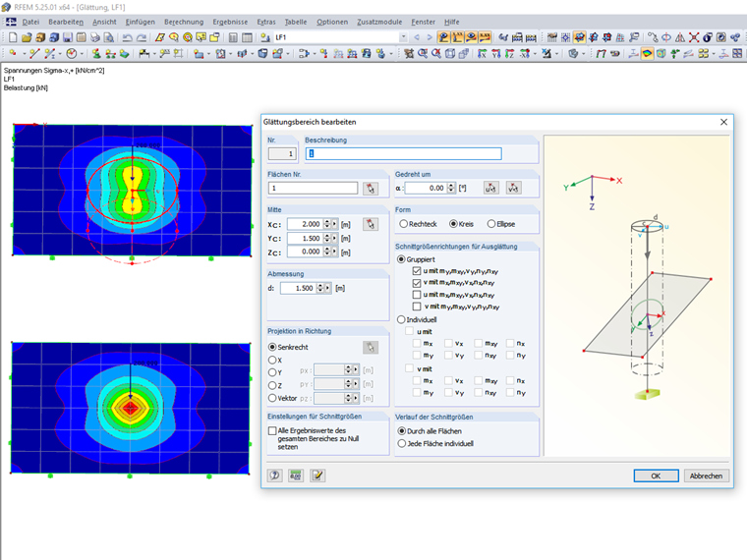Confirm the dialog with OK
Image resolution: width=747 pixels, height=560 pixels.
tap(656, 476)
